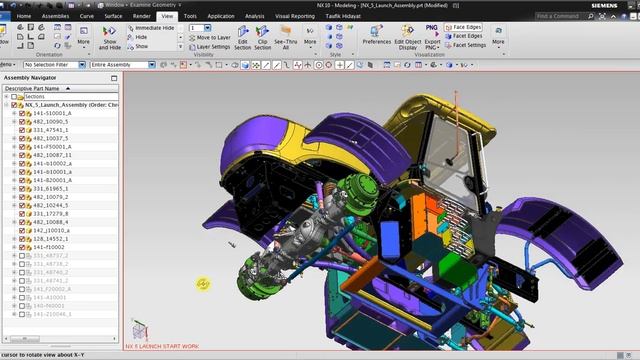Click the second Style cube icon in top row

(x=339, y=27)
